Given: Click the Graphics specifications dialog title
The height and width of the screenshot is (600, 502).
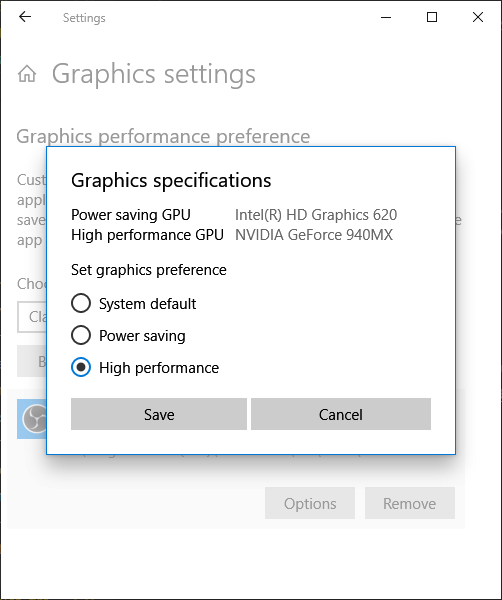Looking at the screenshot, I should [171, 180].
